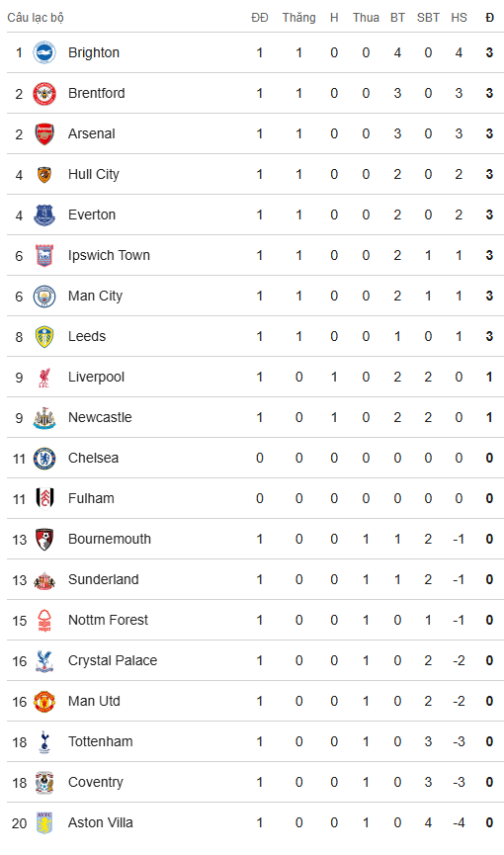Screen dimensions: 504x855
Task: Open the Newcastle team link
Action: [100, 418]
